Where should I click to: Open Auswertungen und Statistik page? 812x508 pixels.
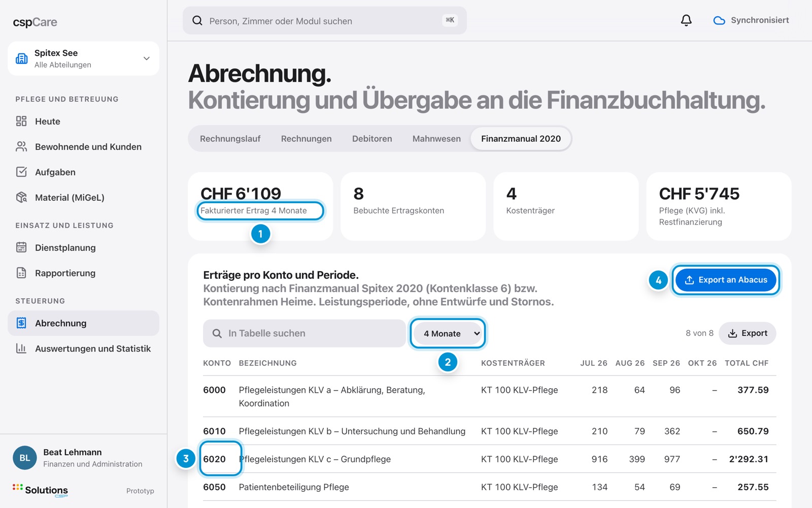(x=83, y=348)
